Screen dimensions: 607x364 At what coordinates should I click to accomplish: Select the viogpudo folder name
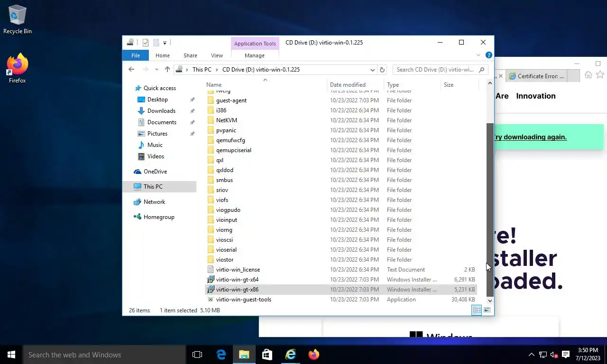coord(228,210)
